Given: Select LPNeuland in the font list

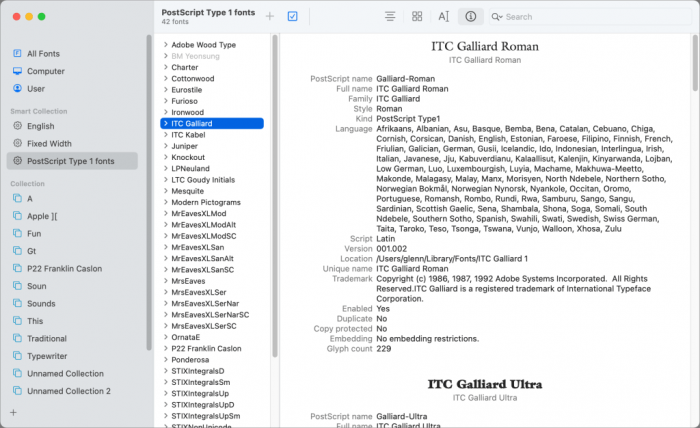Looking at the screenshot, I should click(190, 168).
